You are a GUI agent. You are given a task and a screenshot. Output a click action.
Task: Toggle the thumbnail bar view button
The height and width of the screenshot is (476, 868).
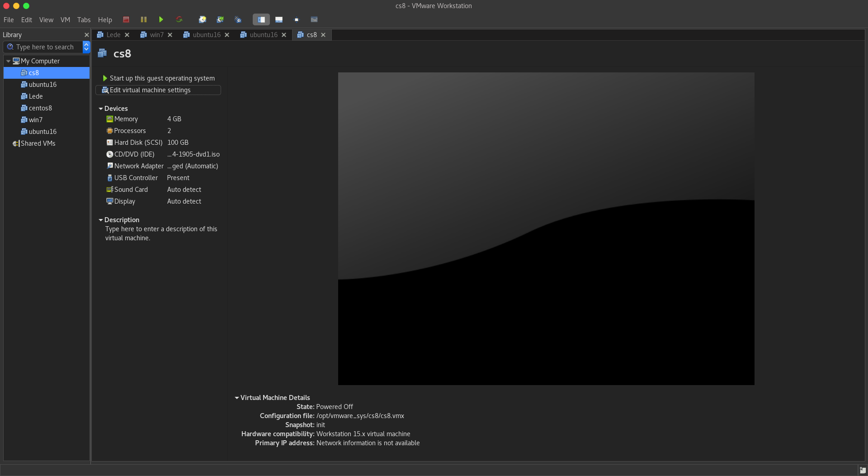tap(279, 19)
